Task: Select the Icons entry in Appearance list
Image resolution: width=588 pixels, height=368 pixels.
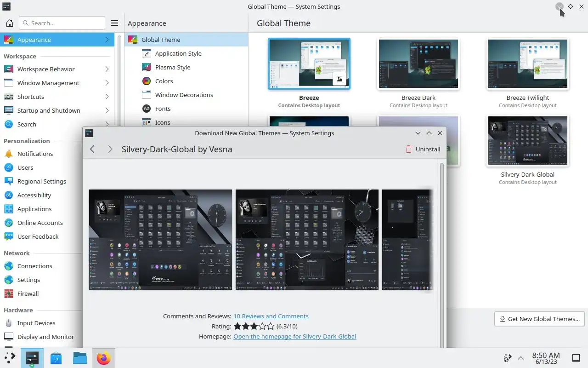Action: [x=186, y=122]
